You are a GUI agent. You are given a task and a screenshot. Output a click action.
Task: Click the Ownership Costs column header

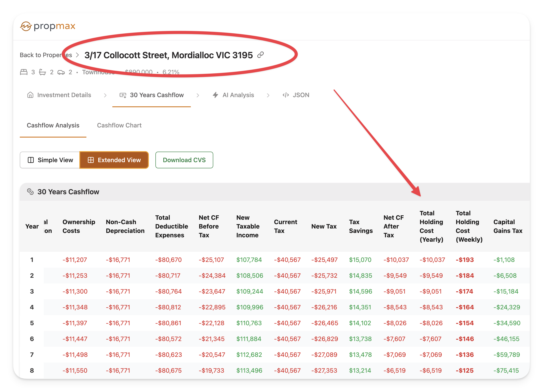coord(79,226)
